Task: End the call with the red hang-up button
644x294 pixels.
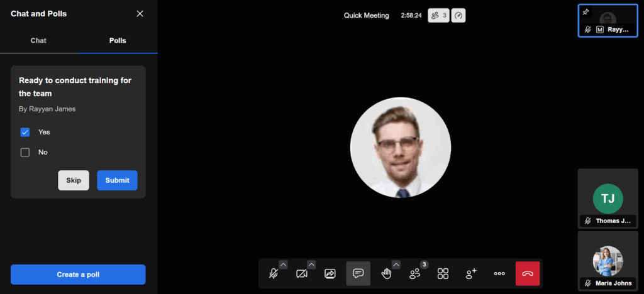Action: (x=527, y=274)
